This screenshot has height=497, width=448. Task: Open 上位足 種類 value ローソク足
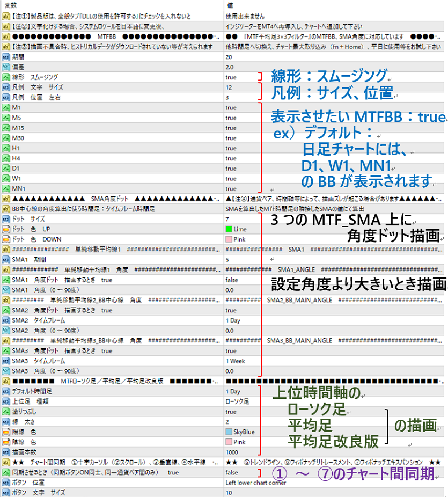[237, 401]
